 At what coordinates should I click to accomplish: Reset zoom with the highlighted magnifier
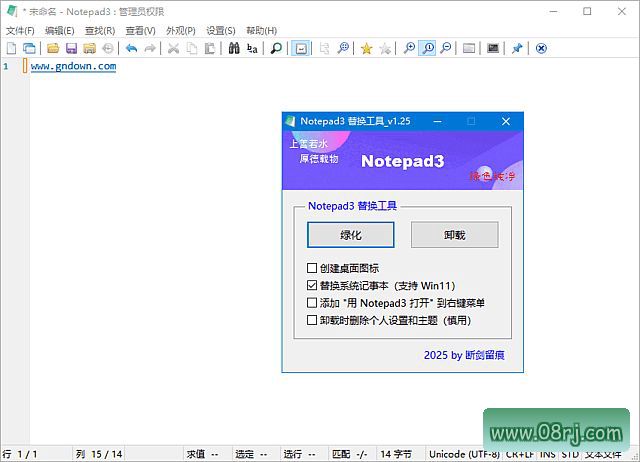(428, 49)
